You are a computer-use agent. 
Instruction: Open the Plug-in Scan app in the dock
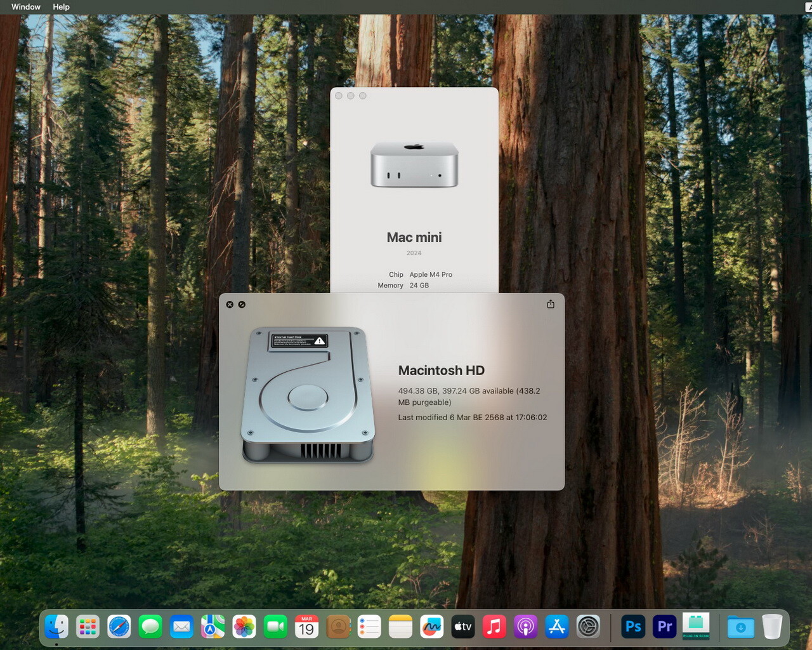click(696, 627)
